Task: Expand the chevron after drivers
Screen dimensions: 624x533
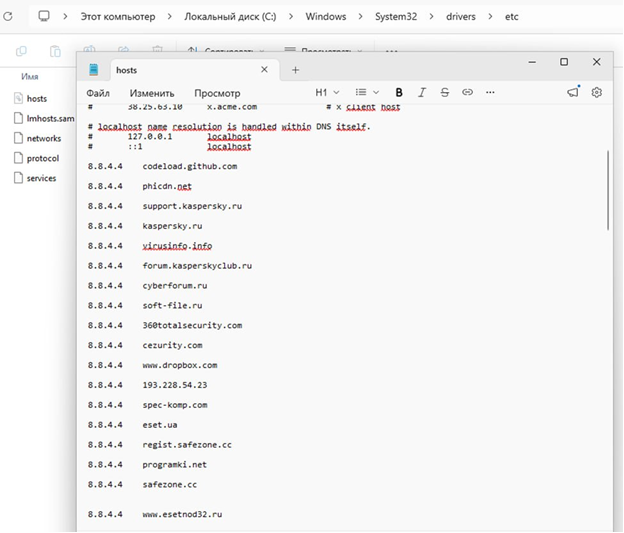Action: (490, 17)
